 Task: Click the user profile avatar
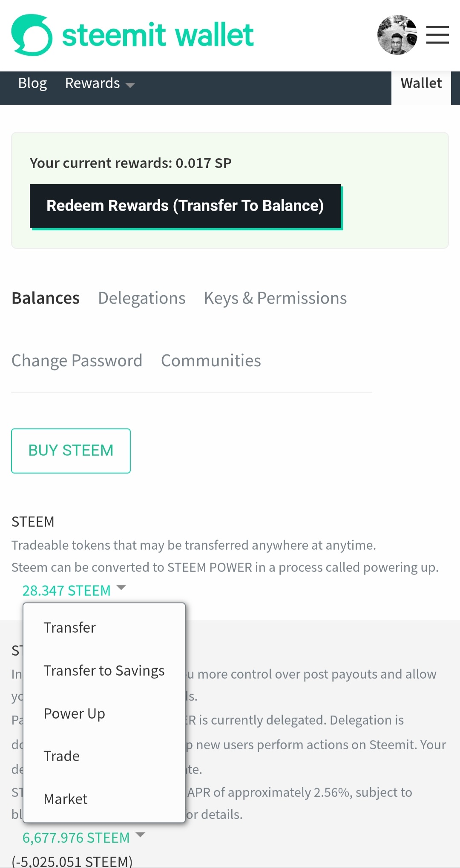coord(397,35)
